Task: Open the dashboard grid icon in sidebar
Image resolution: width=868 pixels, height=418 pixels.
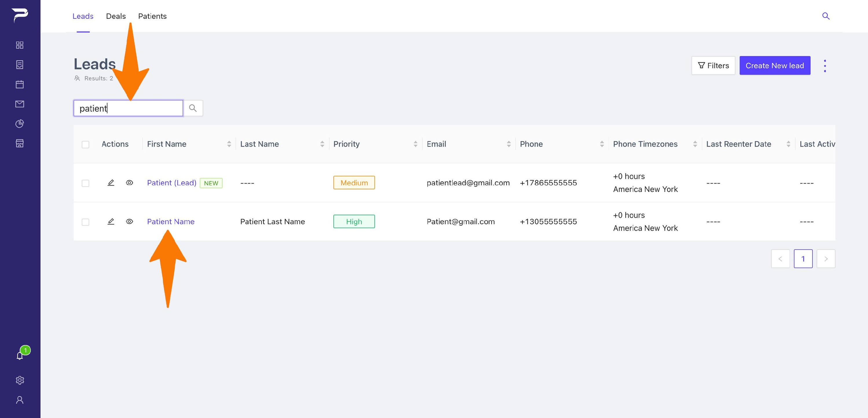Action: click(x=20, y=45)
